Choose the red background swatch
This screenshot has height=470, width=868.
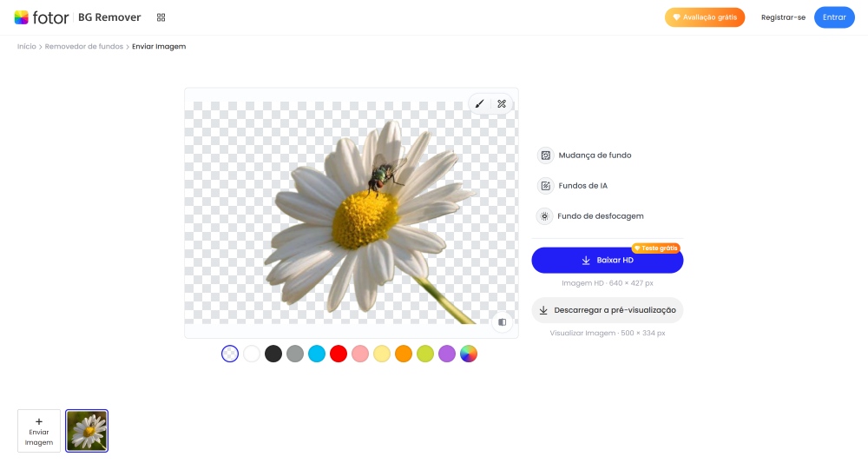339,354
